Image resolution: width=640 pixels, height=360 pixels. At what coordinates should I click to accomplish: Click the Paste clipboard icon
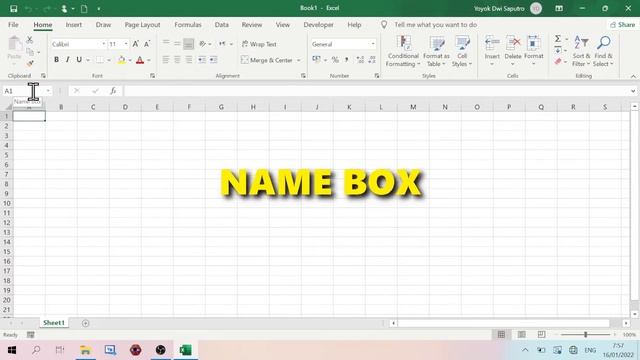(14, 44)
